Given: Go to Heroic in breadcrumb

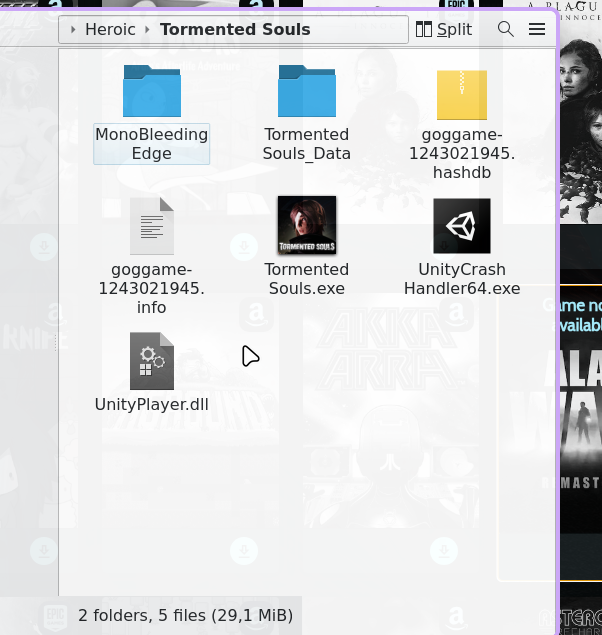Looking at the screenshot, I should [x=110, y=30].
